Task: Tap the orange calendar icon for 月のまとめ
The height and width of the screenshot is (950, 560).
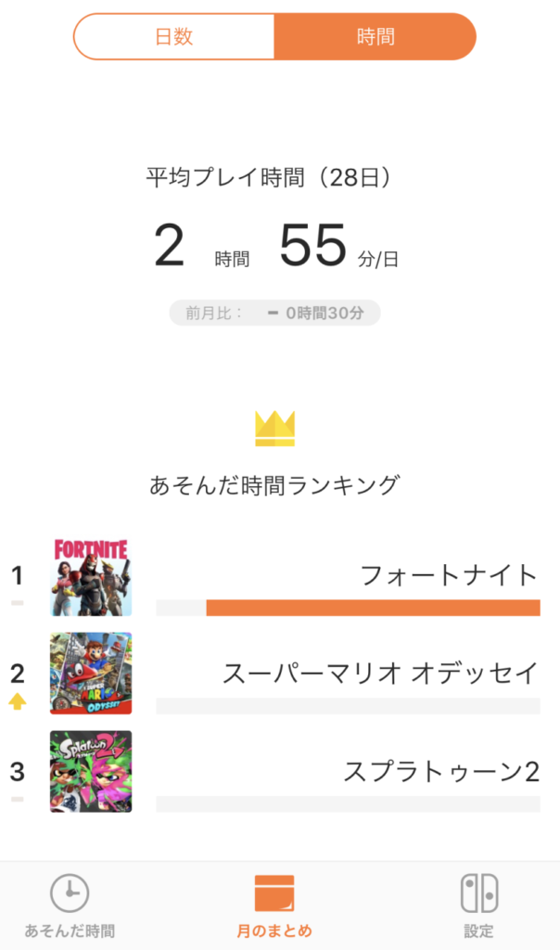Action: pos(274,893)
